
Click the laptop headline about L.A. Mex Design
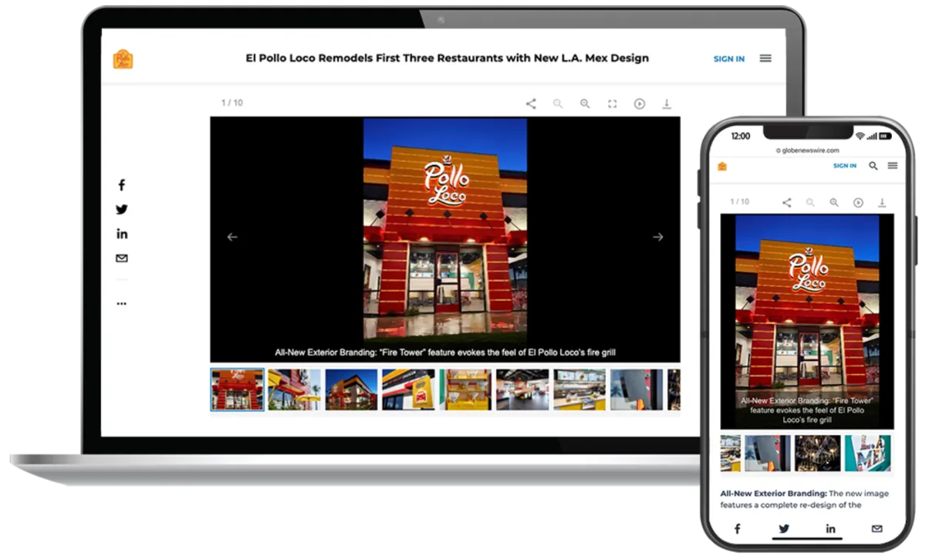coord(447,58)
